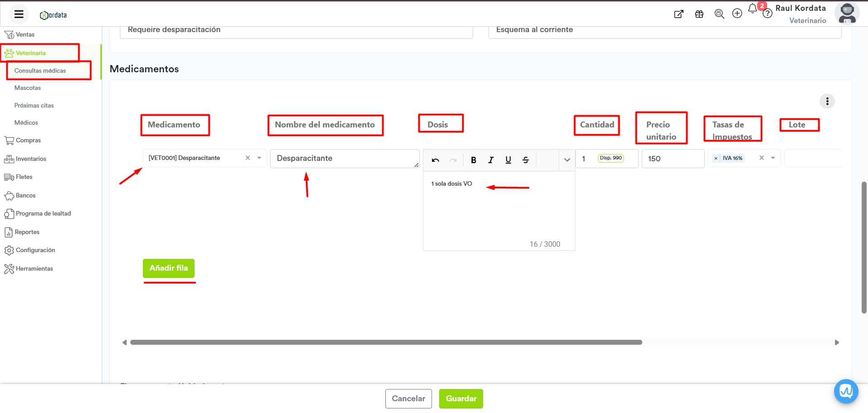868x413 pixels.
Task: Open Inventarios menu in sidebar
Action: [31, 159]
